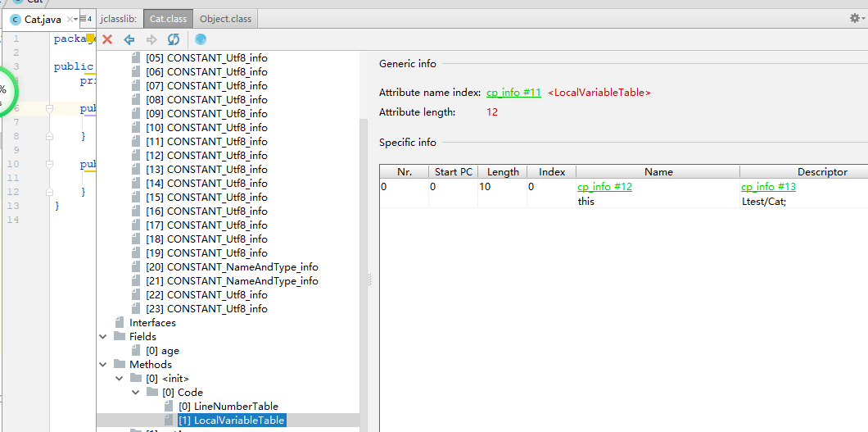Open the hidden tabs list indicator
Screen dimensions: 868x432
pyautogui.click(x=86, y=19)
